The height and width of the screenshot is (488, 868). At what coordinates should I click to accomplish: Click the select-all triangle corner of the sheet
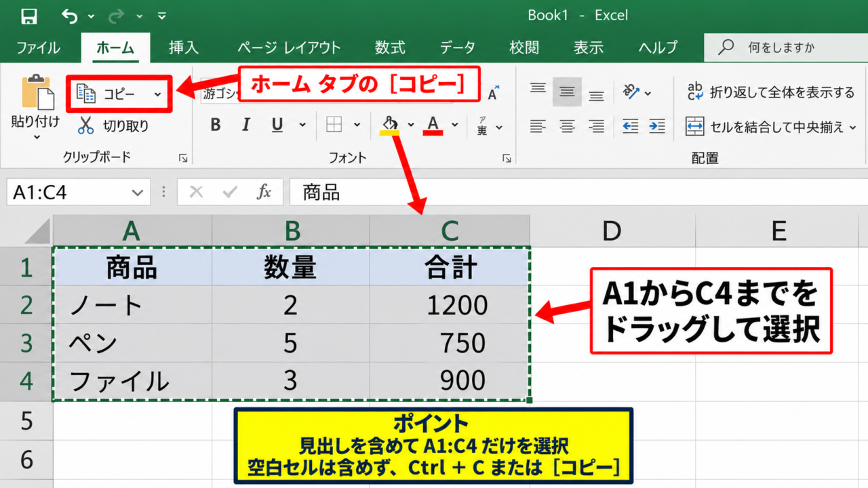[37, 231]
